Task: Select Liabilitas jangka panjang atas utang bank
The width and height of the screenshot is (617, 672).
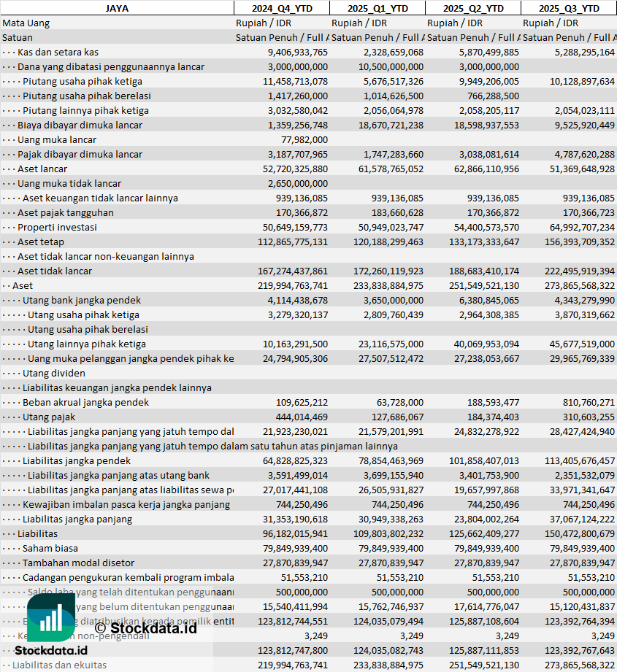Action: 119,475
